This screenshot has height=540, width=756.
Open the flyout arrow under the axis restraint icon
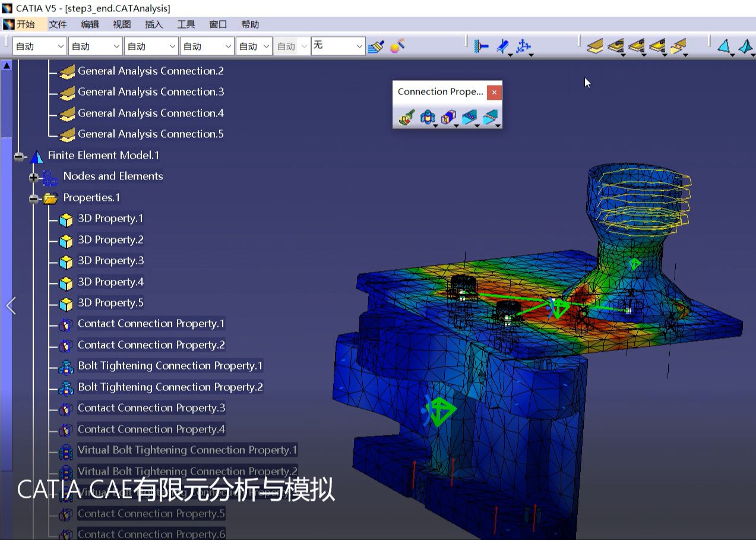coord(530,55)
